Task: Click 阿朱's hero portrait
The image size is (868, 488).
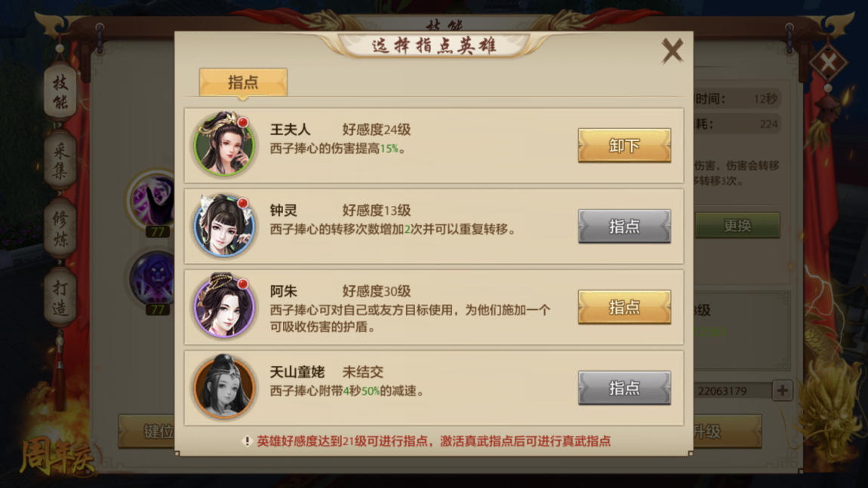Action: click(224, 306)
